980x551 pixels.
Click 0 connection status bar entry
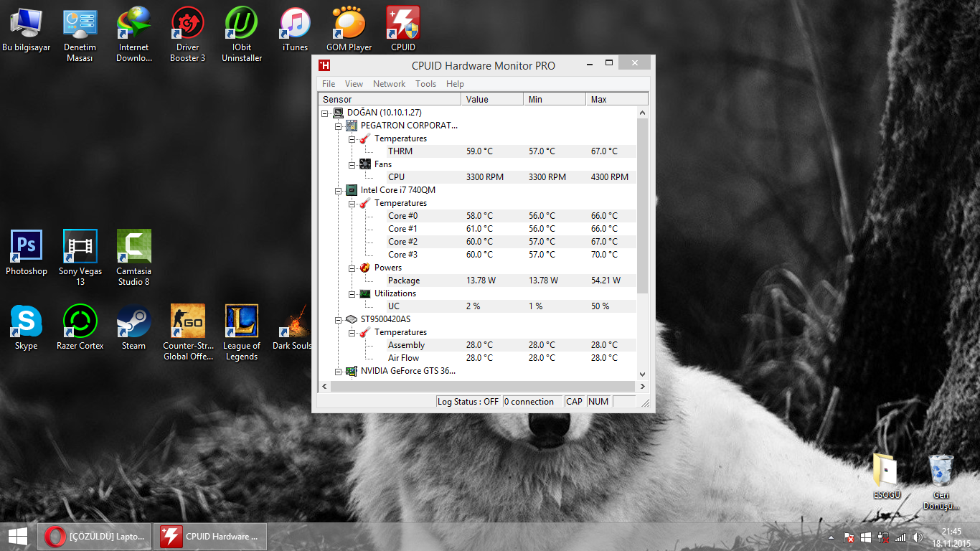[x=532, y=402]
